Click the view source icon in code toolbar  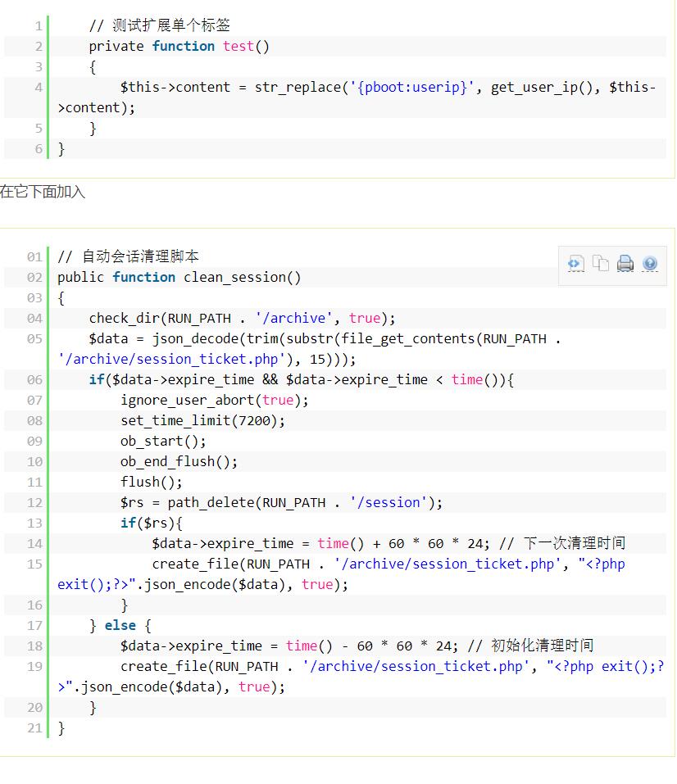coord(575,264)
